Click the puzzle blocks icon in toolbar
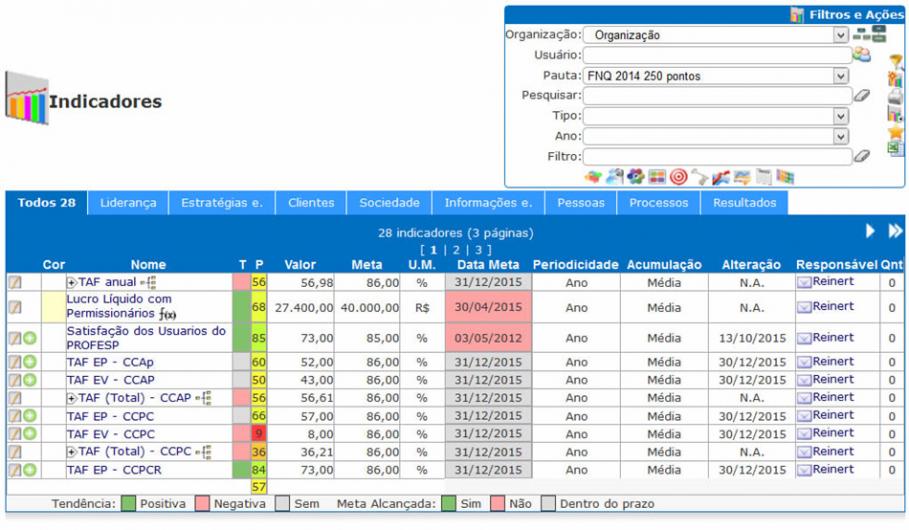Screen dimensions: 909x530 [592, 177]
